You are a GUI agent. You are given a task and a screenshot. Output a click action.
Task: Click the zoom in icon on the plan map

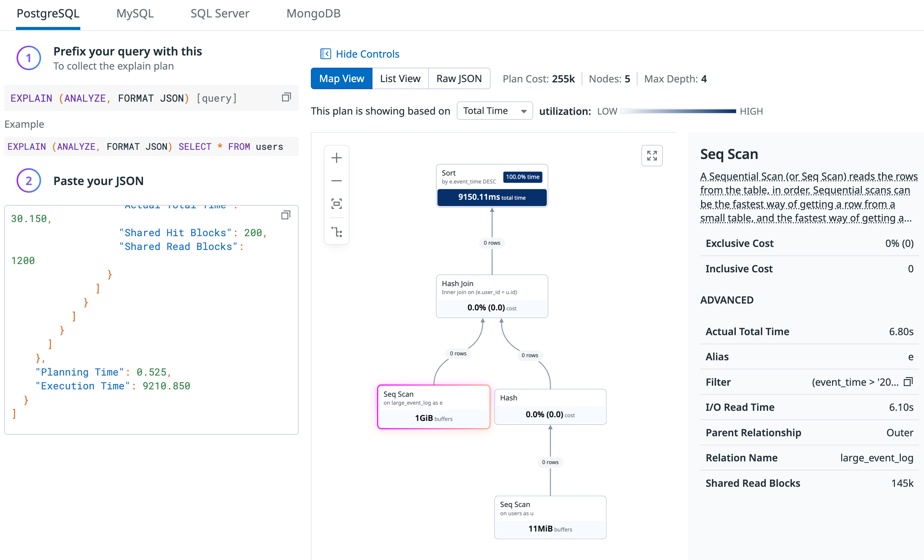[336, 157]
